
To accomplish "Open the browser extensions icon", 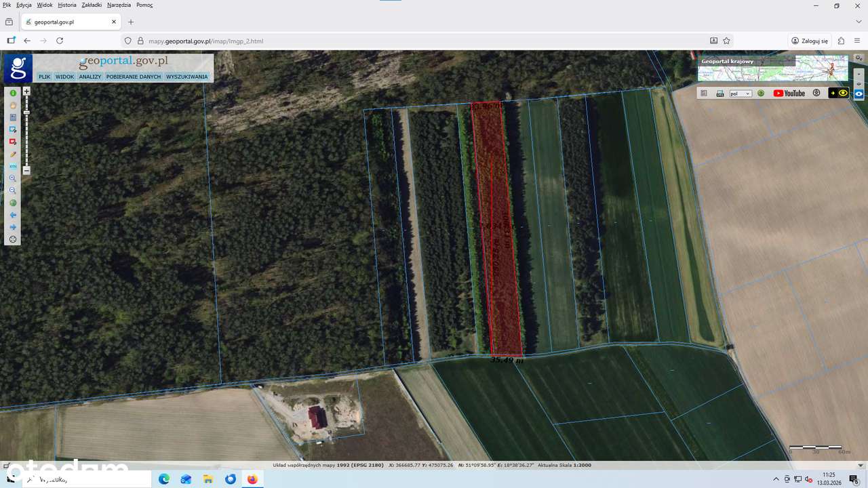I will [x=842, y=41].
